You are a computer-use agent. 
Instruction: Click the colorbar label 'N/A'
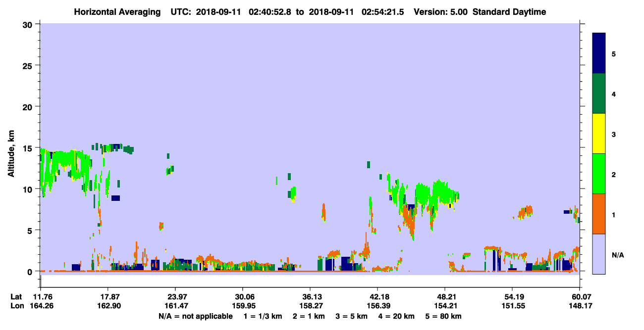pyautogui.click(x=618, y=255)
